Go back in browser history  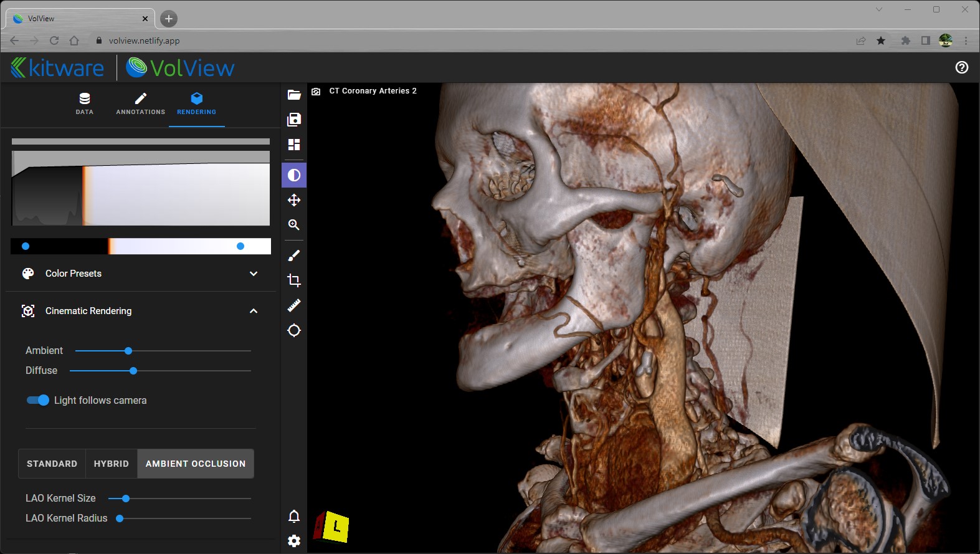(x=14, y=41)
